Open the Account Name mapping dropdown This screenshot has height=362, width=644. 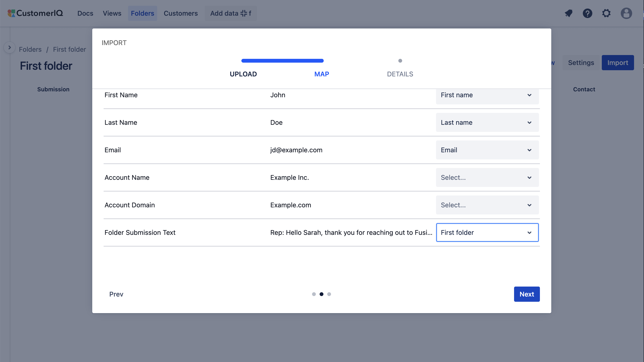[x=487, y=177]
